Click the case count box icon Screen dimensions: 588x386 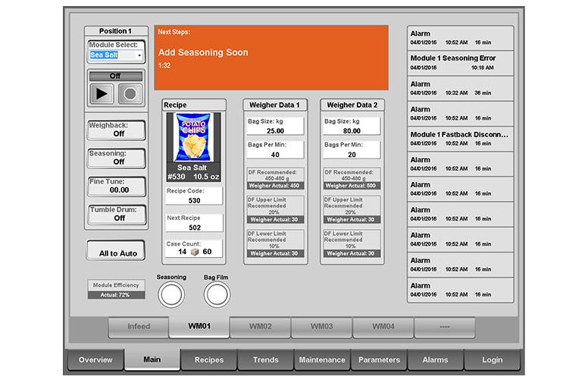point(194,252)
